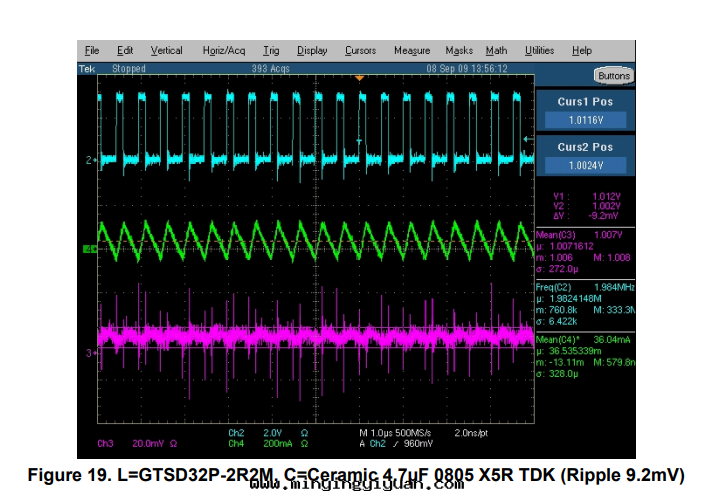Click the Curs2 Pos value field
717x501 pixels.
click(x=585, y=165)
